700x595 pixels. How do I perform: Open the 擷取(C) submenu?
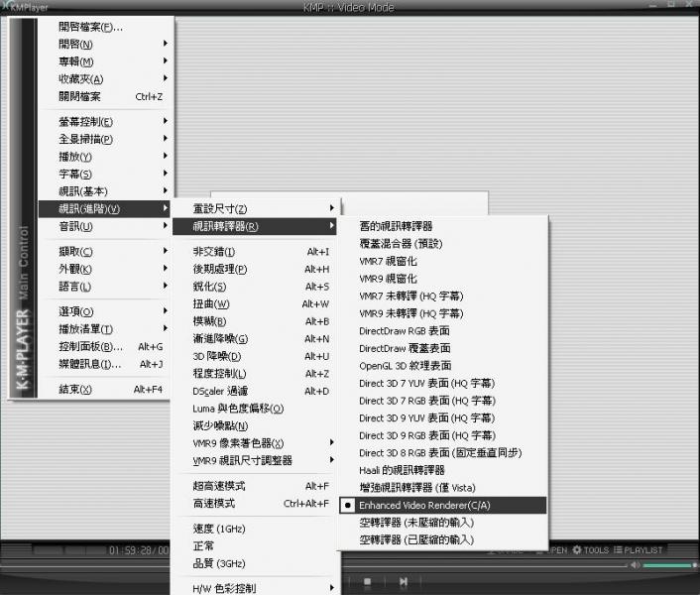[x=104, y=251]
